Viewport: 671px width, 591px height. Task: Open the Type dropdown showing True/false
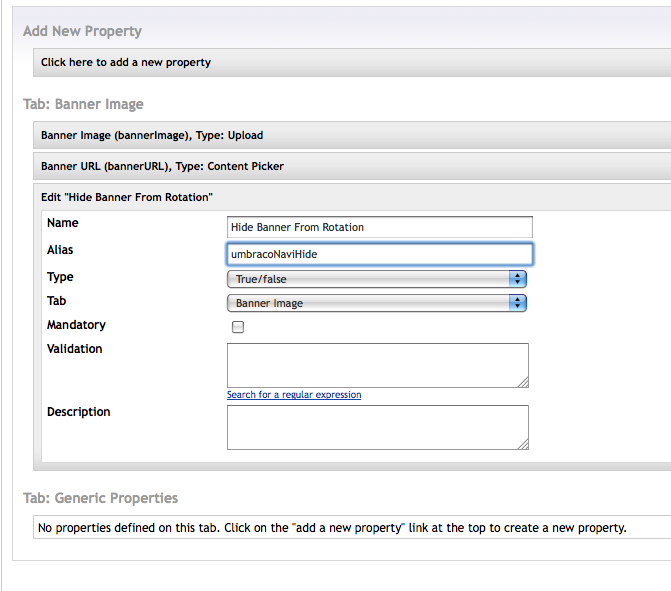pyautogui.click(x=377, y=279)
